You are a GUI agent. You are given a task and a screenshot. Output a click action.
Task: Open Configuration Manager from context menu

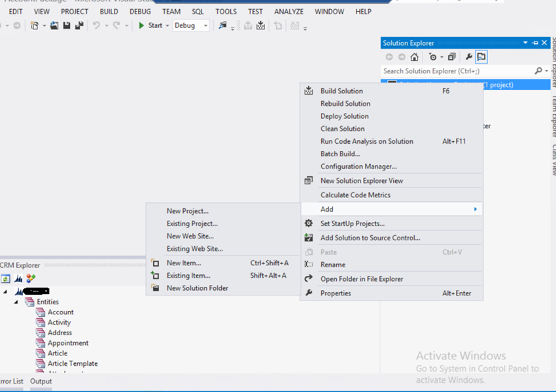pos(391,167)
